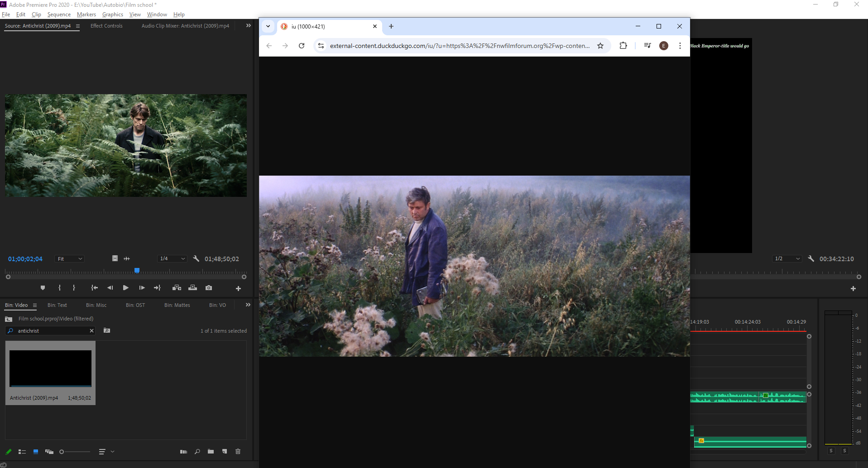Create a new bin with folder icon
Screen dimensions: 868x468
click(x=211, y=452)
